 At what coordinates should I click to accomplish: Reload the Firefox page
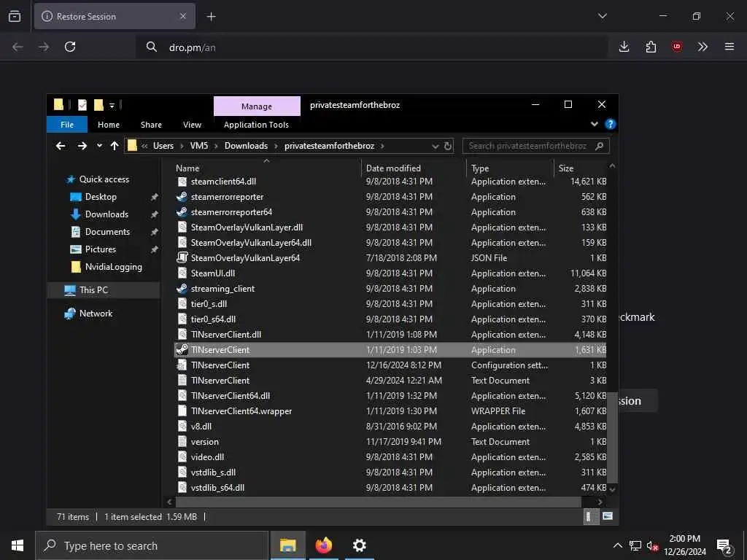click(x=70, y=47)
